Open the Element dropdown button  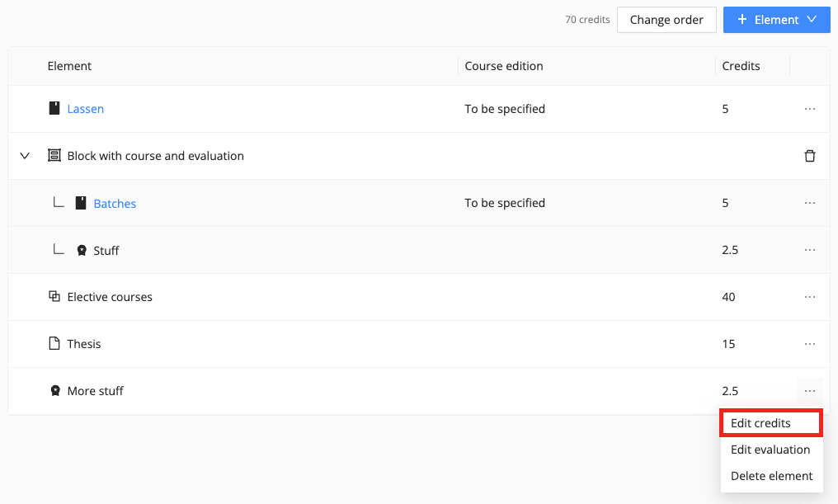776,20
